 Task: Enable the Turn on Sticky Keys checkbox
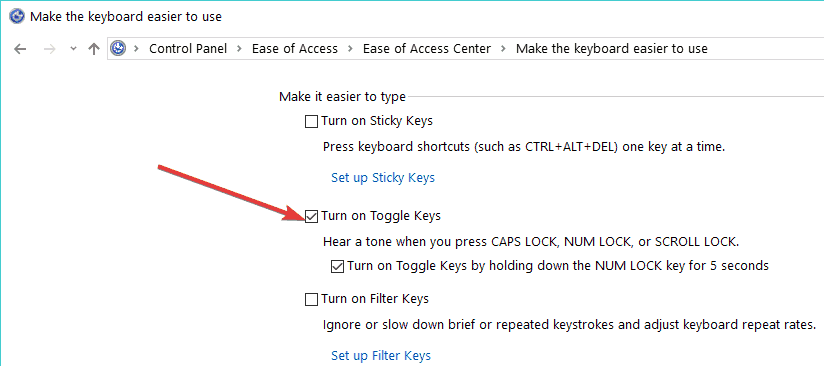(312, 122)
